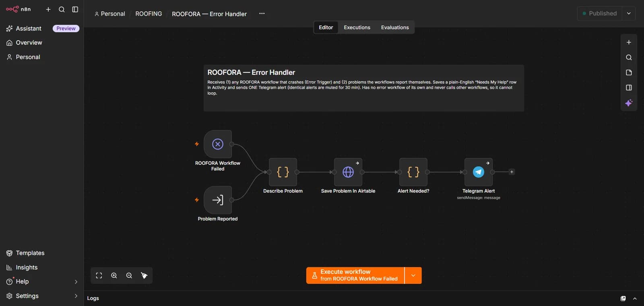Collapse the left sidebar panel
Viewport: 644px width, 306px height.
75,9
